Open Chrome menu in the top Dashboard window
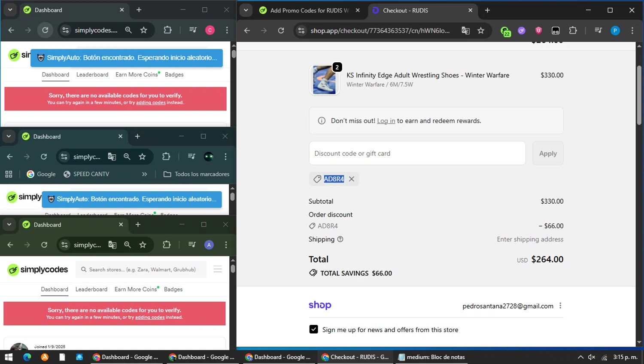Screen dimensions: 644x364 [x=227, y=30]
